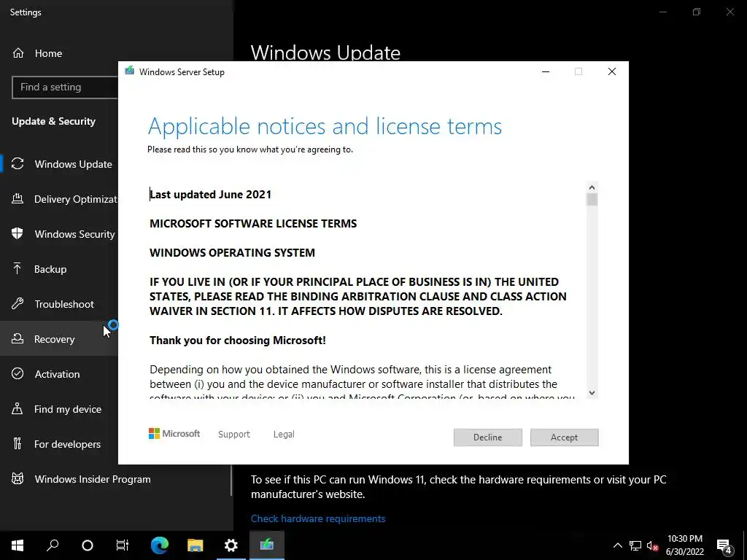Click the Windows Insider Program cat icon
Image resolution: width=747 pixels, height=560 pixels.
18,478
